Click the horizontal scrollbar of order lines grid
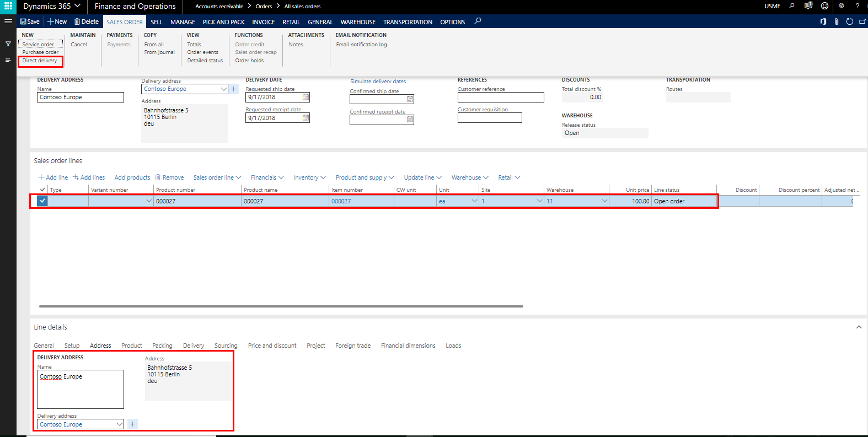 point(281,306)
